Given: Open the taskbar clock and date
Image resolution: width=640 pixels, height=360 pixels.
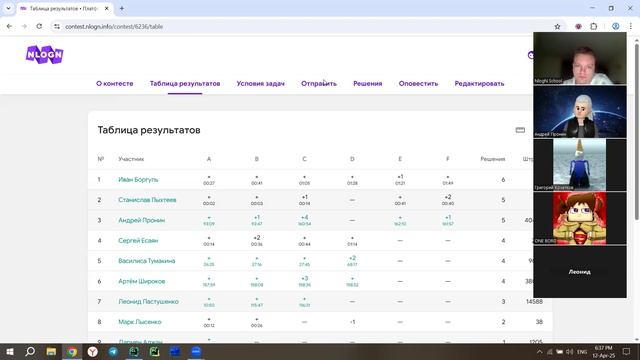Looking at the screenshot, I should 604,352.
